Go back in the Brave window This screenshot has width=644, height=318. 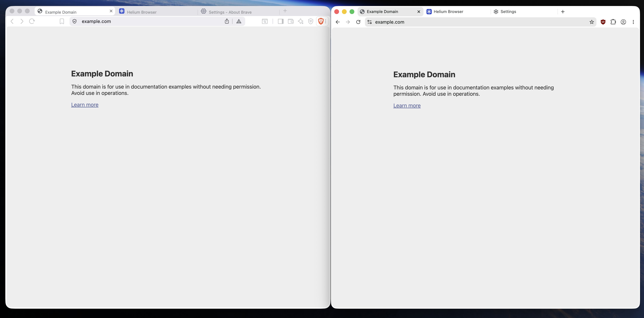[x=12, y=21]
